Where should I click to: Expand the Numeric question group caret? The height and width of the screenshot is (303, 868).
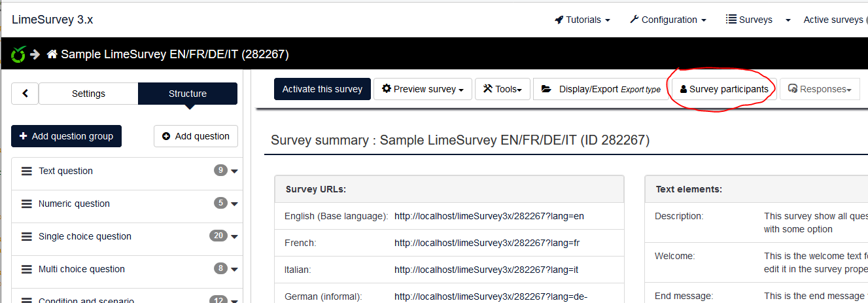(235, 204)
